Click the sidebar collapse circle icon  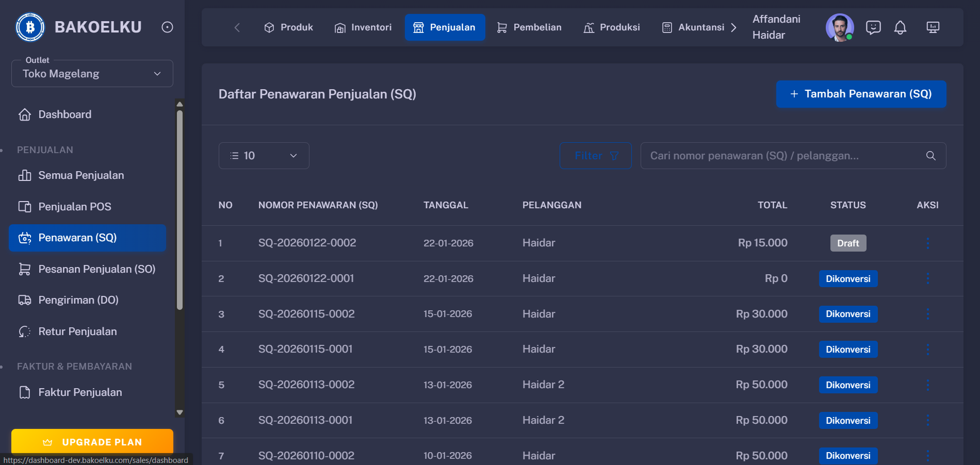[167, 27]
